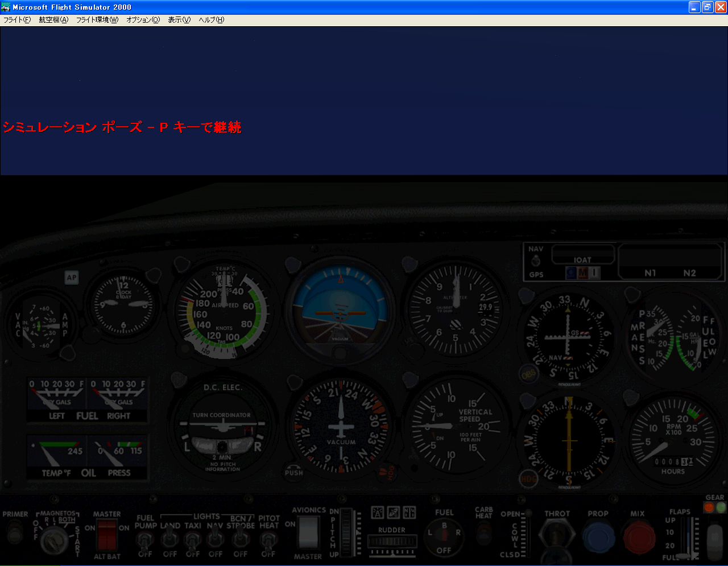Click the altimeter gauge
Screen dimensions: 728x566
(456, 311)
